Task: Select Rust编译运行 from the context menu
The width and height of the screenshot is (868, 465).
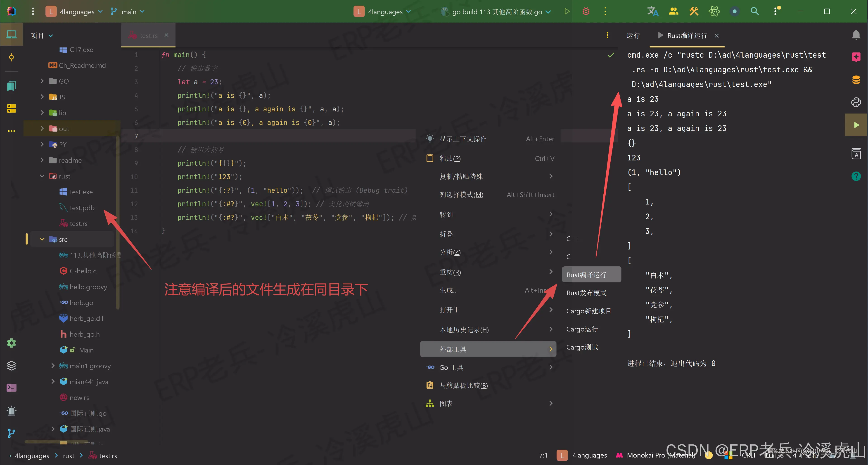Action: tap(591, 275)
